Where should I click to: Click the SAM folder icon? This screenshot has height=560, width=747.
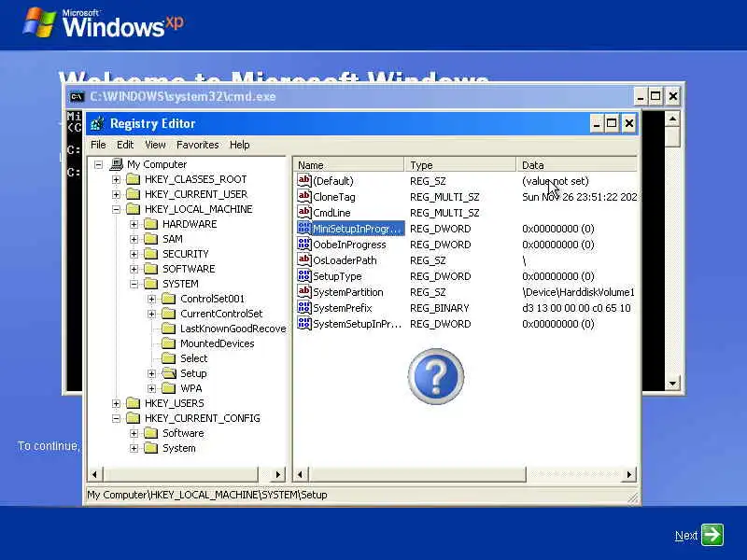pos(151,239)
